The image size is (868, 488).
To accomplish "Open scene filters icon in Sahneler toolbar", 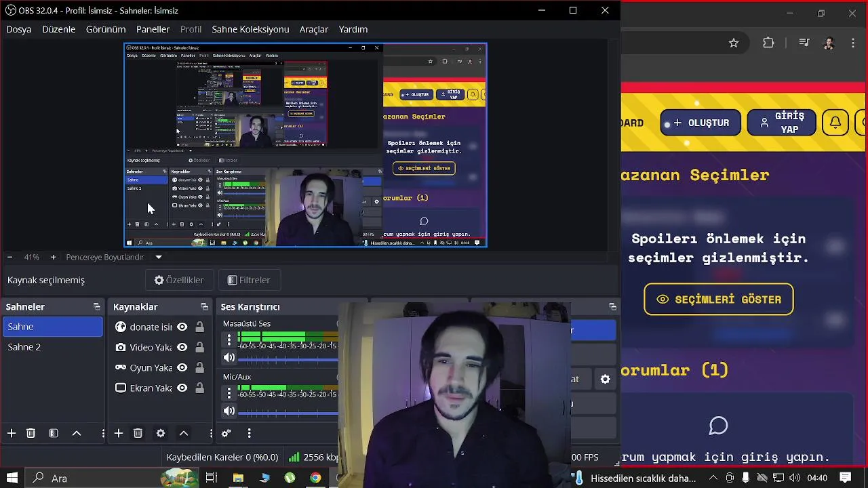I will [x=54, y=433].
